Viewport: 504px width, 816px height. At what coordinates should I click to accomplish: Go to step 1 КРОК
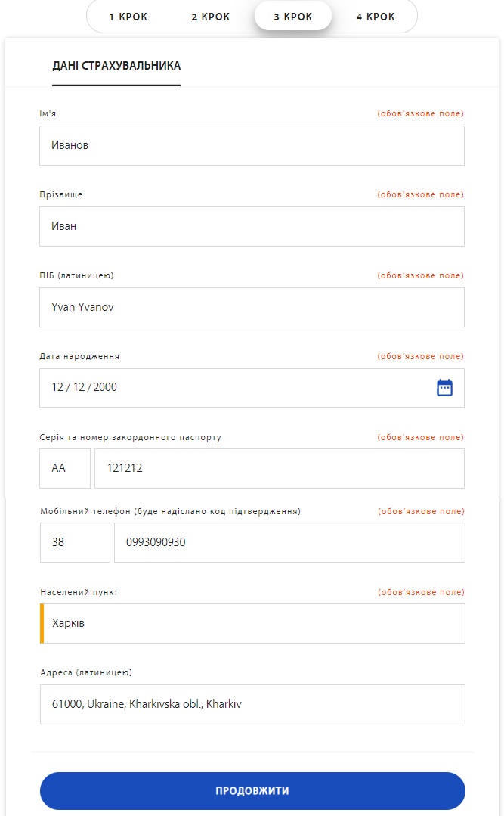coord(128,17)
